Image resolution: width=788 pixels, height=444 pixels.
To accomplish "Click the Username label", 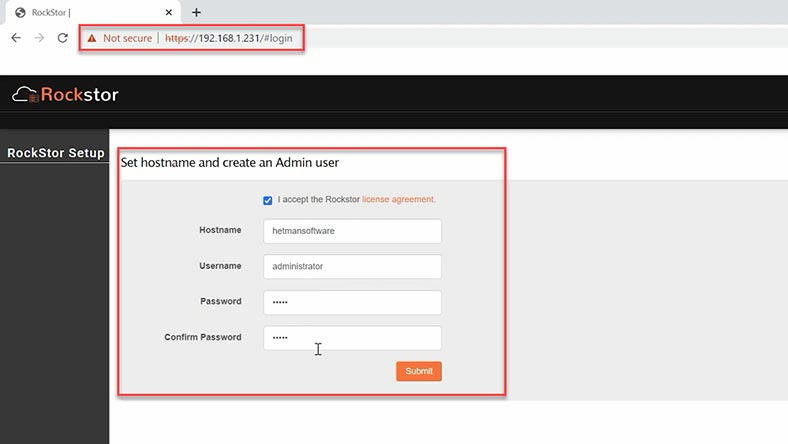I will 220,265.
